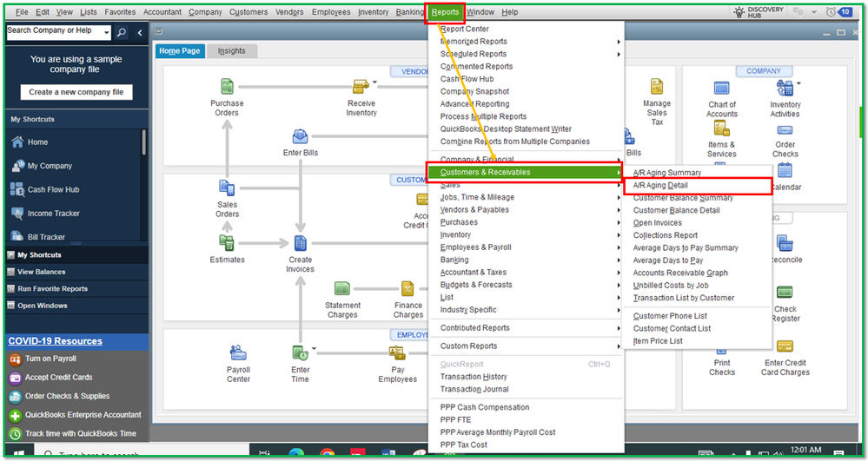
Task: Open Chart of Accounts icon
Action: pos(721,88)
